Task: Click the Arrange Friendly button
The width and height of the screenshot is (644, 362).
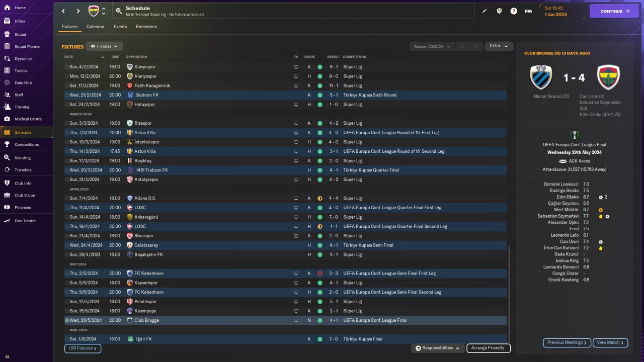Action: tap(489, 348)
